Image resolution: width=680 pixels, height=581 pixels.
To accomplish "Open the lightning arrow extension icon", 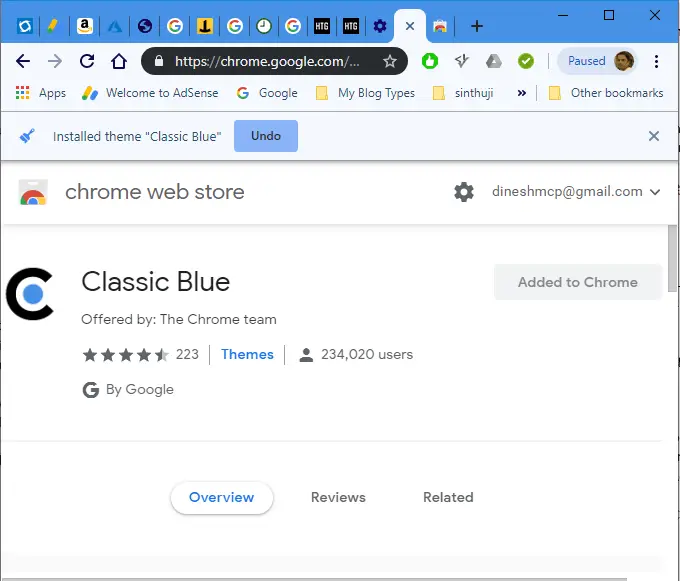I will (x=462, y=61).
